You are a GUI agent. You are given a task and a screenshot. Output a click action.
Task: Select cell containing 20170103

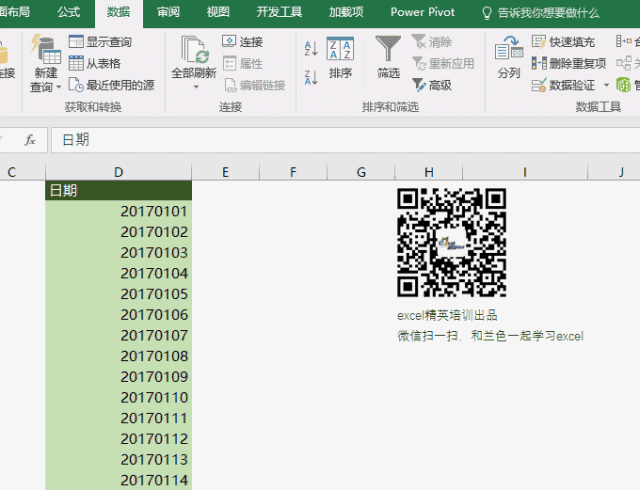coord(118,253)
